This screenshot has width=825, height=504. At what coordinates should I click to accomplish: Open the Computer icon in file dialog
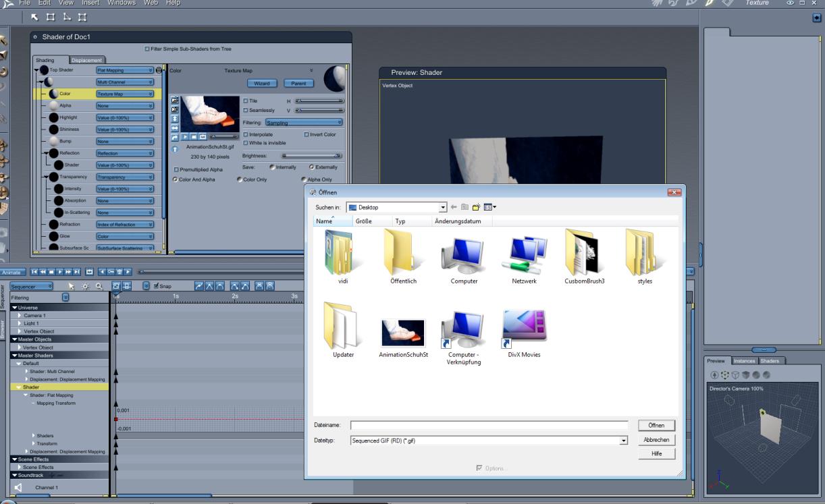(x=464, y=257)
